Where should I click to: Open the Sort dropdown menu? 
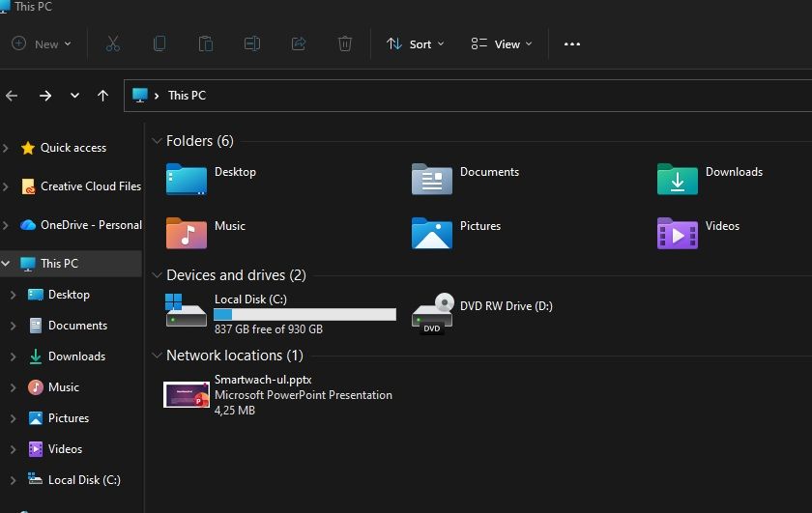click(x=416, y=44)
